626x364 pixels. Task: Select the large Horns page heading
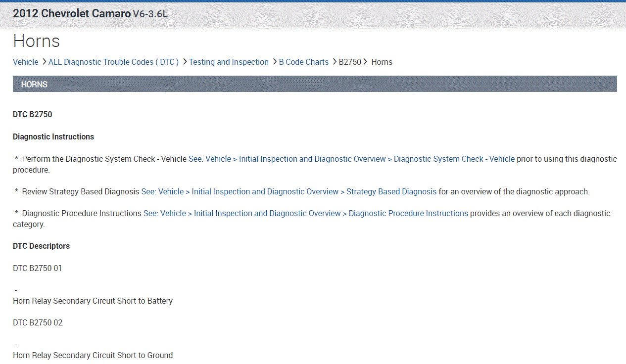37,41
